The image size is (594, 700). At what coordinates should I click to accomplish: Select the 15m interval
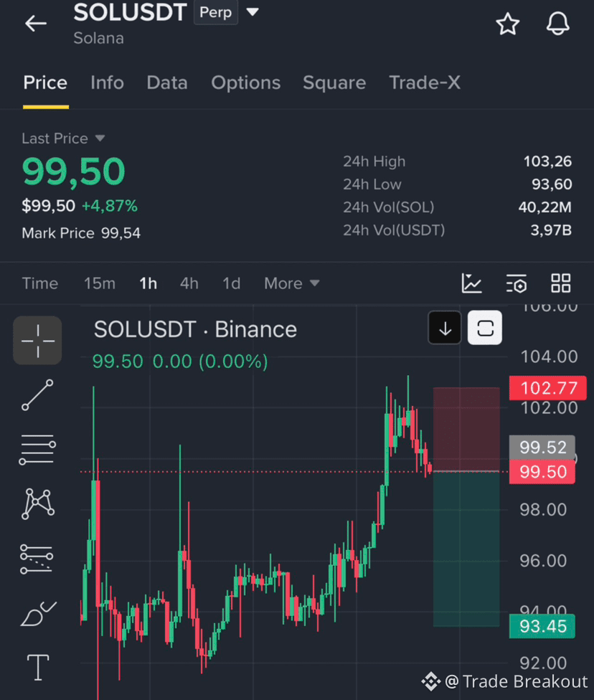coord(100,283)
